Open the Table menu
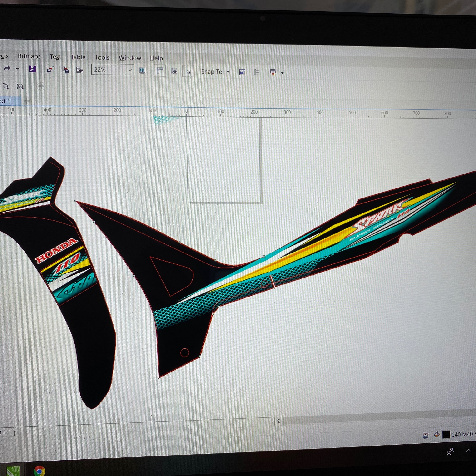 click(x=78, y=57)
